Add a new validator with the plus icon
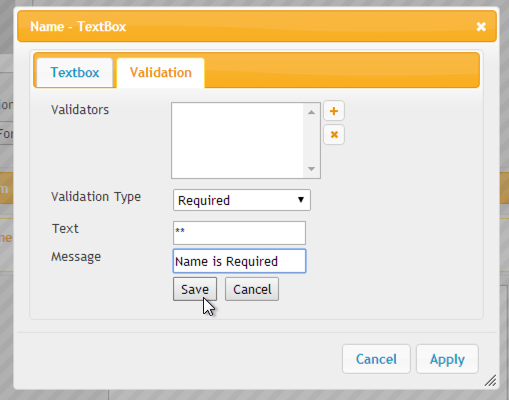This screenshot has width=509, height=400. 334,111
